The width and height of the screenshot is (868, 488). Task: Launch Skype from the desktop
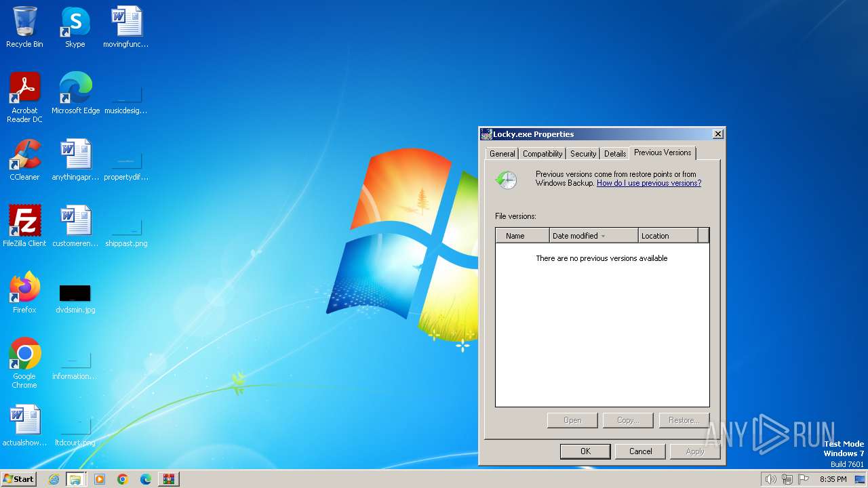(75, 27)
